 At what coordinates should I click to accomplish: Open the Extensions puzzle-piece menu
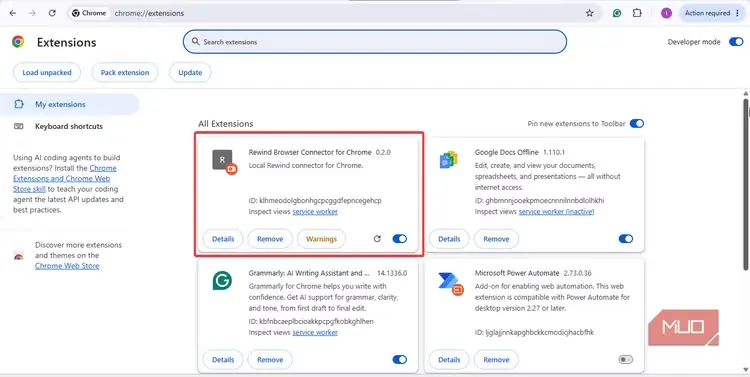point(637,13)
